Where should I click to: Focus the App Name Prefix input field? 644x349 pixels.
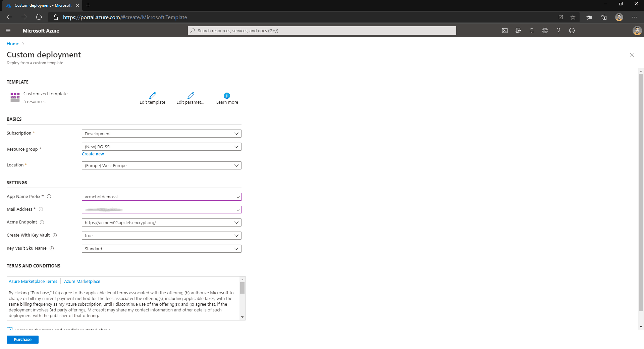click(x=161, y=197)
